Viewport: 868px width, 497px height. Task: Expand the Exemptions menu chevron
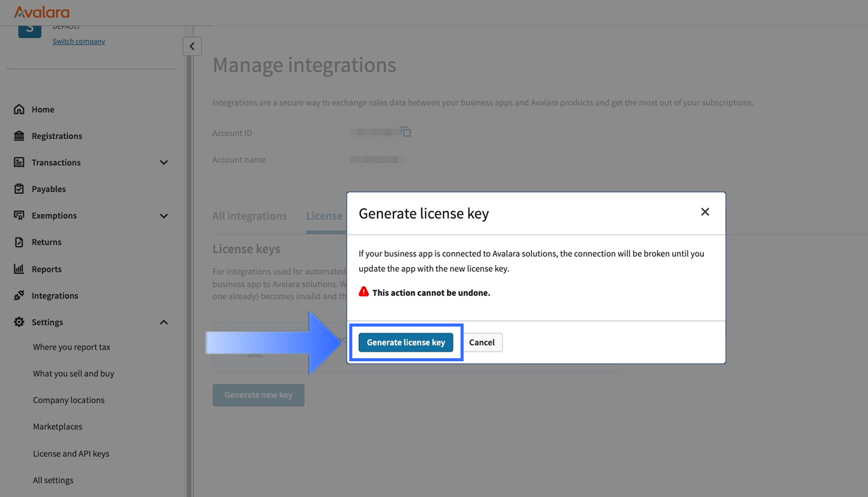pos(164,216)
